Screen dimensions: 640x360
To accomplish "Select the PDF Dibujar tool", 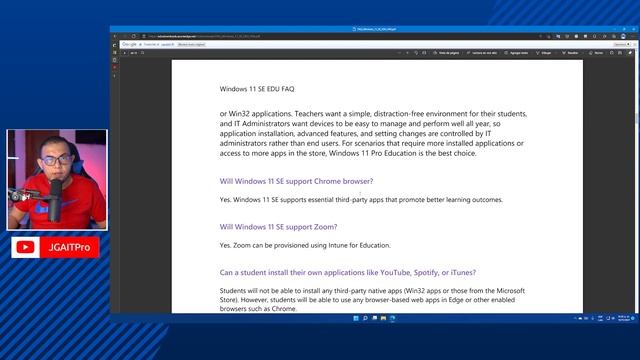I will 544,53.
